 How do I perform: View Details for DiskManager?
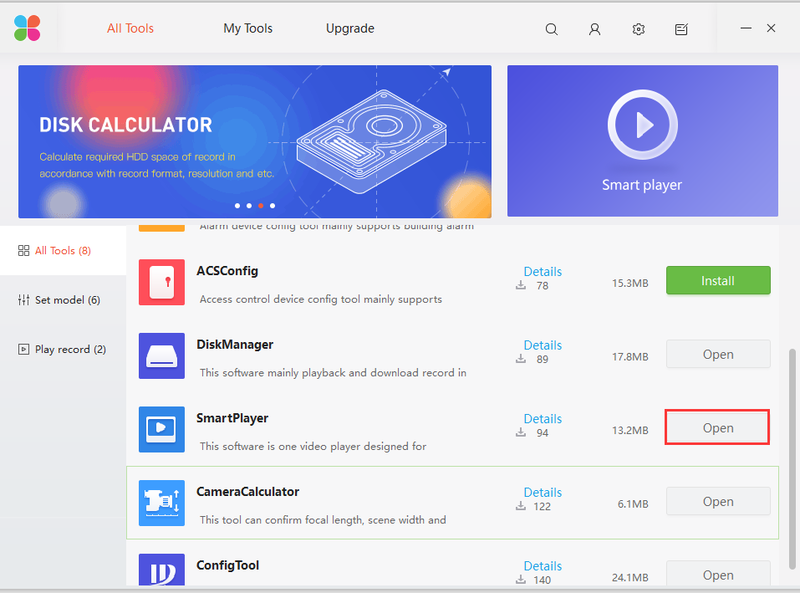click(x=542, y=345)
